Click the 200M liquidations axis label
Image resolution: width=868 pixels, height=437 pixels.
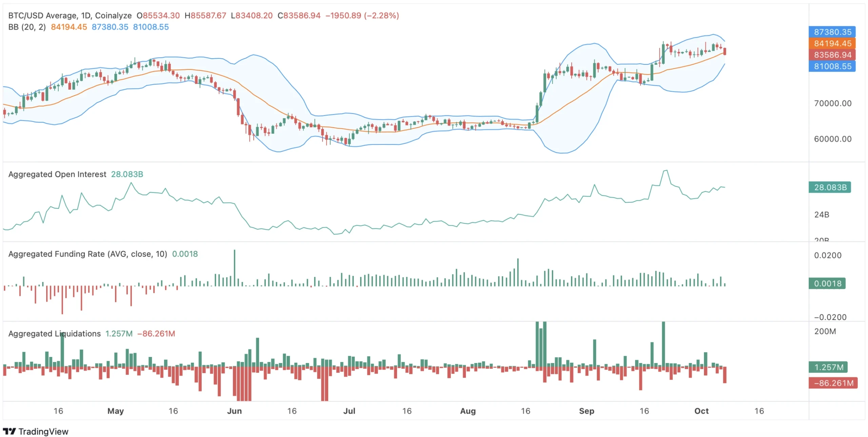tap(825, 331)
